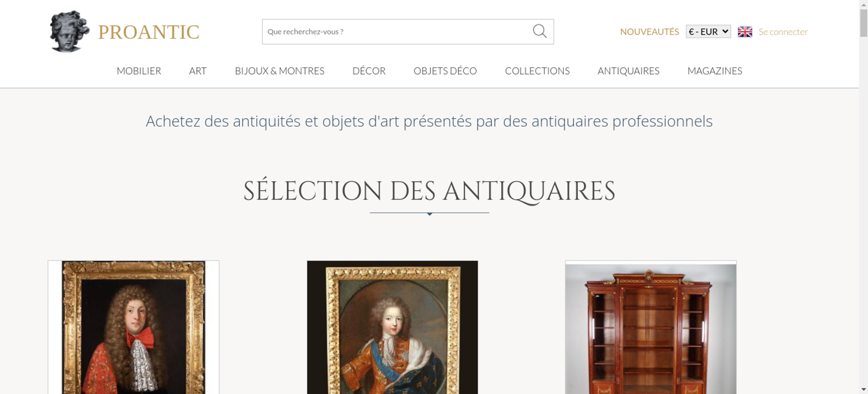The image size is (868, 394).
Task: Switch language via the UK flag icon
Action: click(745, 32)
